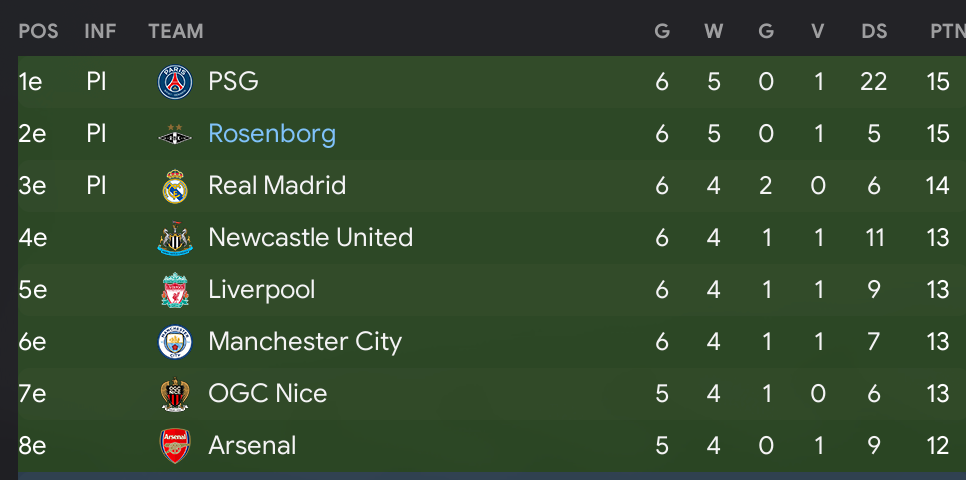This screenshot has width=966, height=480.
Task: Select the Newcastle United team name
Action: tap(310, 237)
